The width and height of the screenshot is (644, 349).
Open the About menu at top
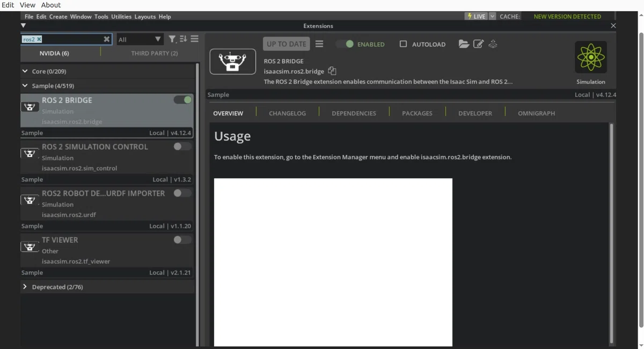pyautogui.click(x=51, y=5)
